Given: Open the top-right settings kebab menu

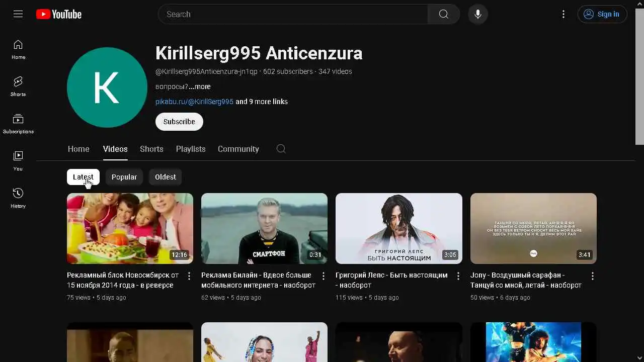Looking at the screenshot, I should point(563,14).
